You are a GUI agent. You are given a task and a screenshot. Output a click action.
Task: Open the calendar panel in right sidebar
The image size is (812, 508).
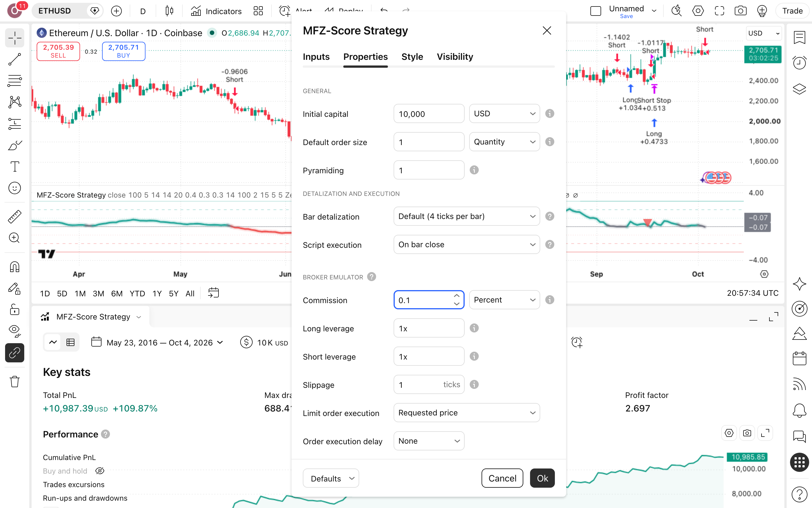click(x=800, y=358)
